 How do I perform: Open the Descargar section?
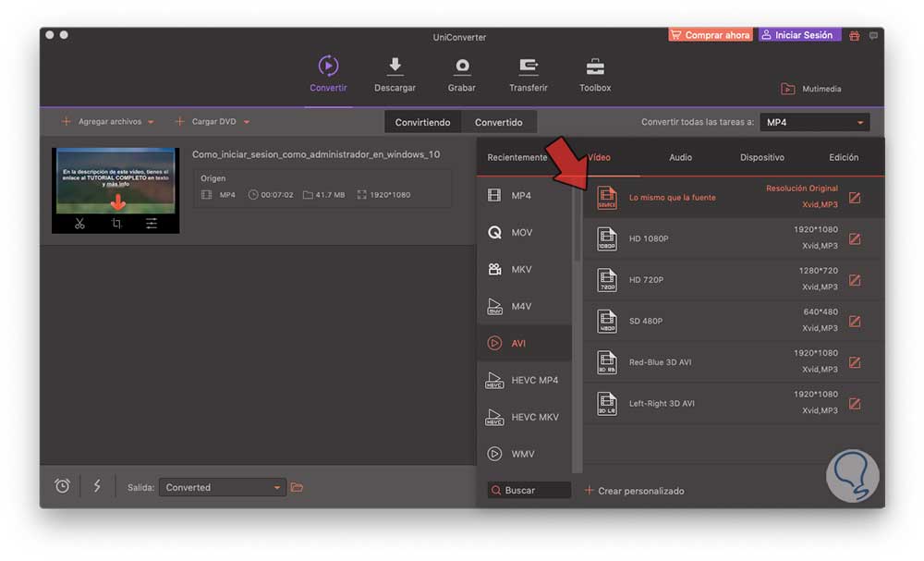point(395,74)
